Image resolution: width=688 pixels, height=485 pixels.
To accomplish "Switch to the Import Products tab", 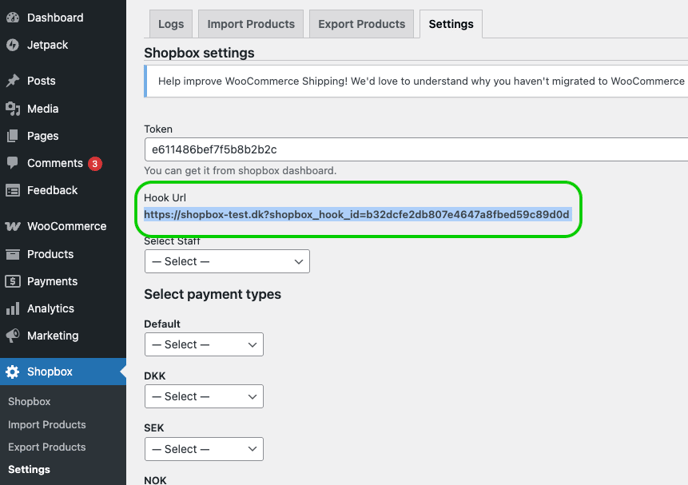I will [x=251, y=24].
